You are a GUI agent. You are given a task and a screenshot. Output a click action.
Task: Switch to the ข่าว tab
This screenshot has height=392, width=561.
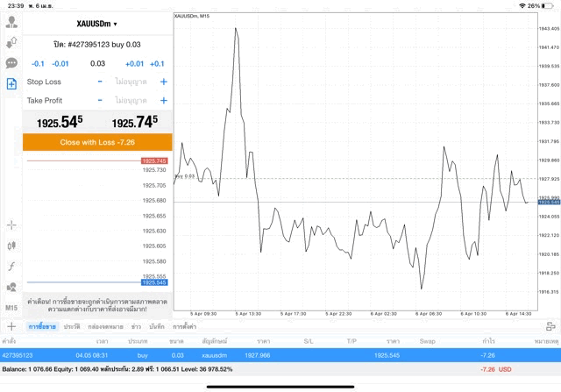tap(136, 326)
